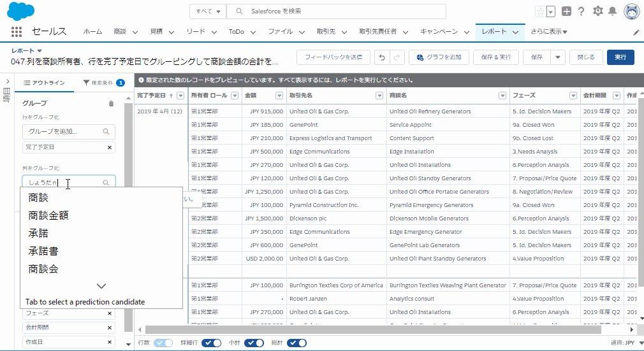The height and width of the screenshot is (351, 644).
Task: Open the レポート title dropdown
Action: tap(40, 51)
